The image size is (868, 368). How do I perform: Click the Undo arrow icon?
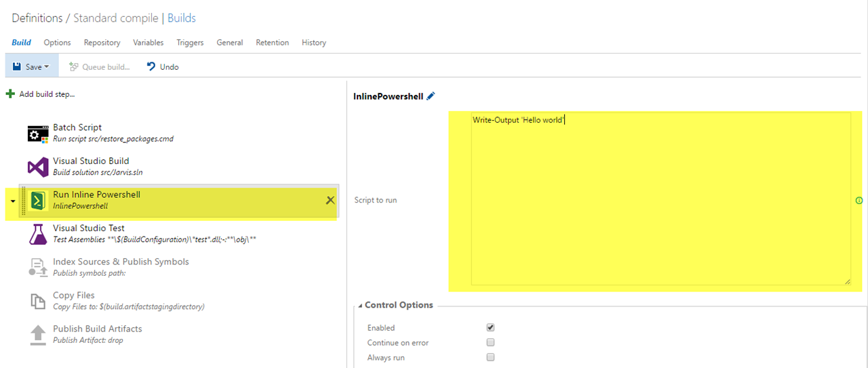[151, 66]
